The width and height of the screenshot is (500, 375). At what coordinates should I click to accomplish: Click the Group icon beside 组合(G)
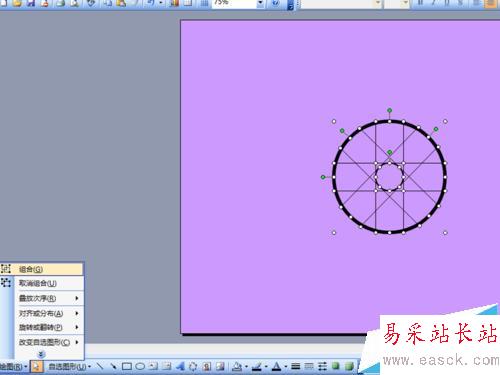pos(6,269)
